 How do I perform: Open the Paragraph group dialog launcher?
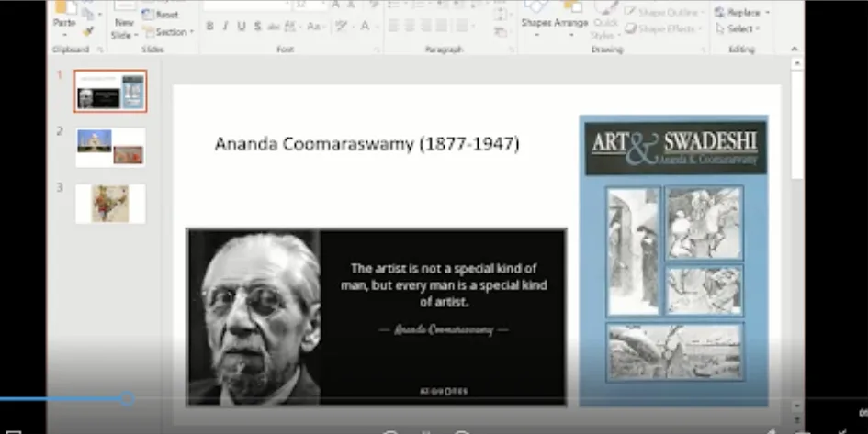(x=510, y=50)
